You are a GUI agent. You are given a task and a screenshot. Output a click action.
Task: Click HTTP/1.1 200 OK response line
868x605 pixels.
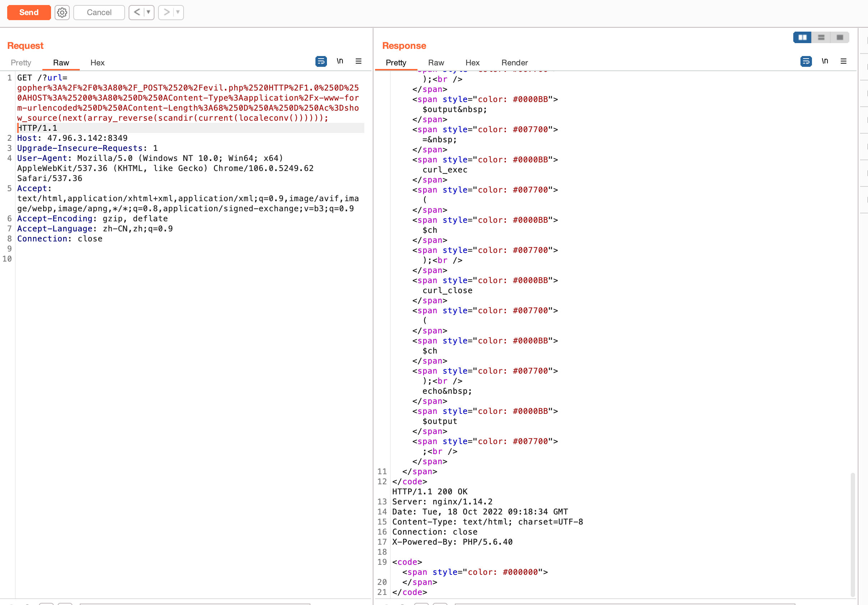click(x=430, y=491)
